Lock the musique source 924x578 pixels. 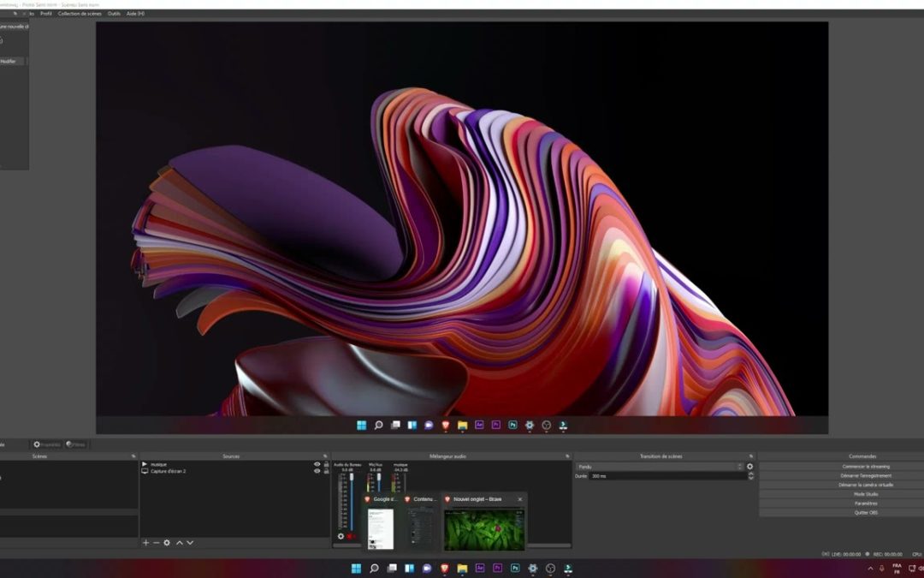pos(326,464)
